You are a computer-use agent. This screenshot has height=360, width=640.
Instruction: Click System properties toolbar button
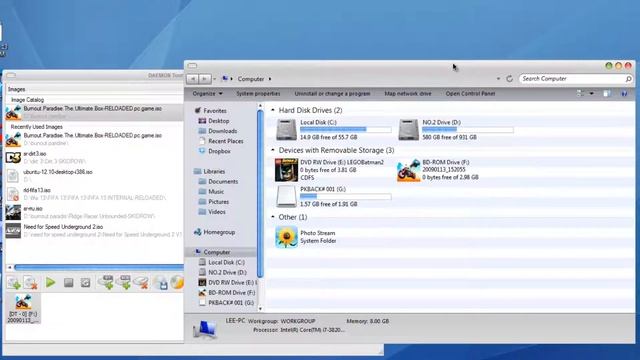(258, 93)
